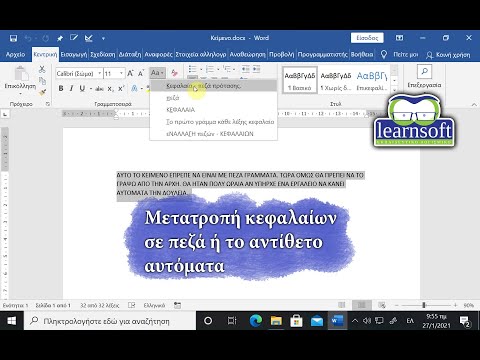The width and height of the screenshot is (480, 360).
Task: Decrease paragraph indent
Action: 246,69
